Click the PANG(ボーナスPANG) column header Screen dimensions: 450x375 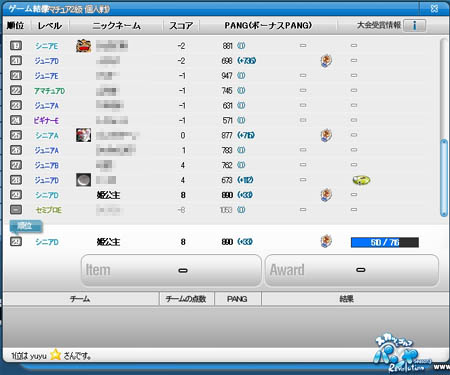coord(268,25)
